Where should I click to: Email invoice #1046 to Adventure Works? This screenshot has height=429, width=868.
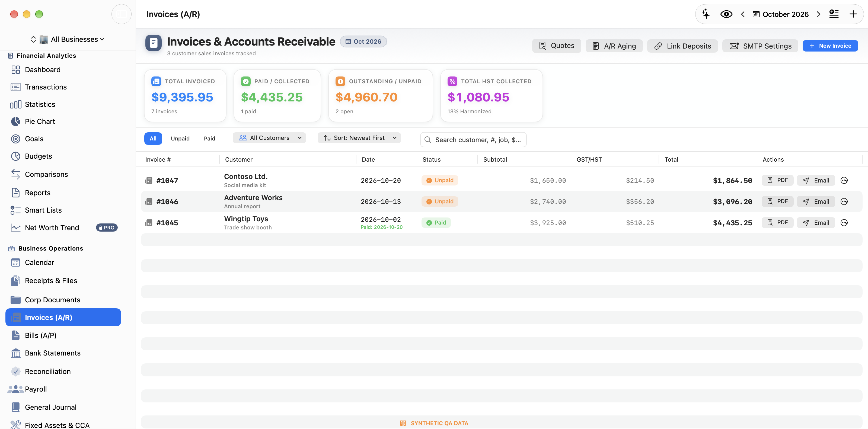point(816,201)
